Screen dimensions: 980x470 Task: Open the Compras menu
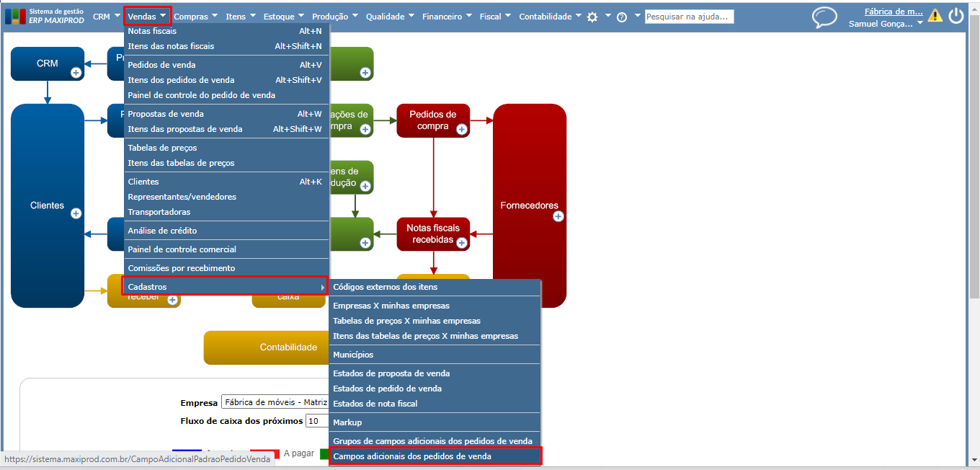(196, 16)
